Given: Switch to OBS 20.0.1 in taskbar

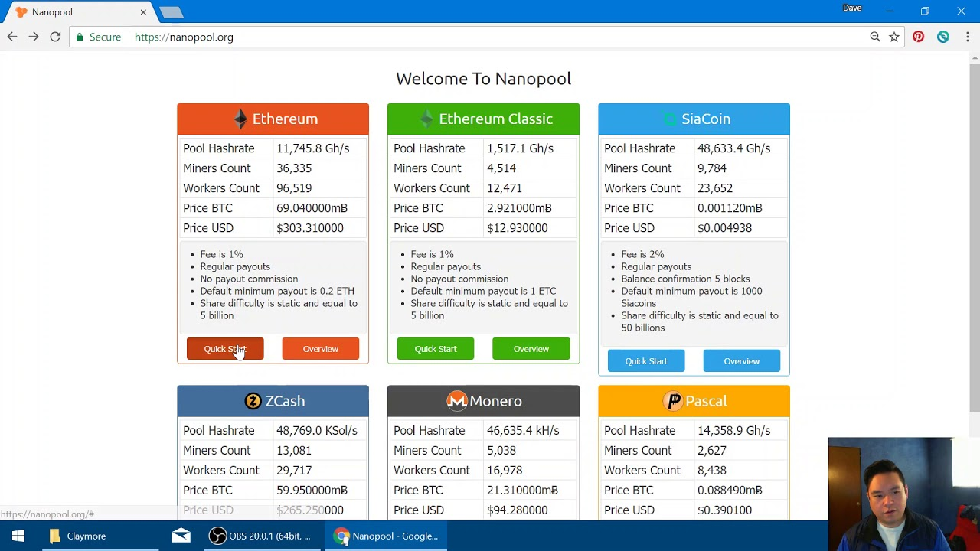Looking at the screenshot, I should click(x=260, y=536).
